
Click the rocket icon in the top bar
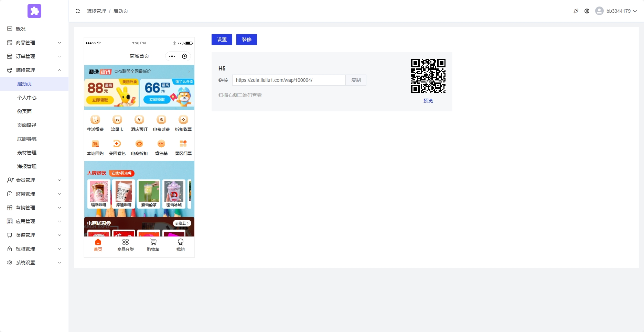pyautogui.click(x=576, y=11)
